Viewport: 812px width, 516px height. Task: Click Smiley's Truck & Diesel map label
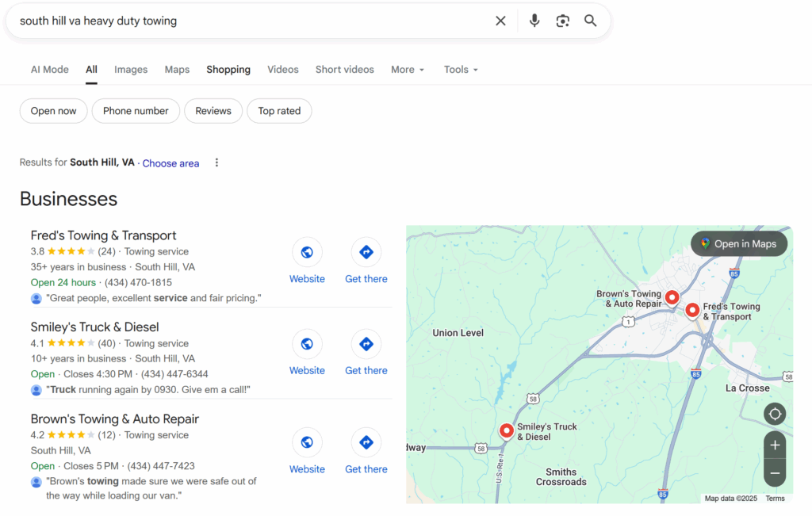(547, 432)
